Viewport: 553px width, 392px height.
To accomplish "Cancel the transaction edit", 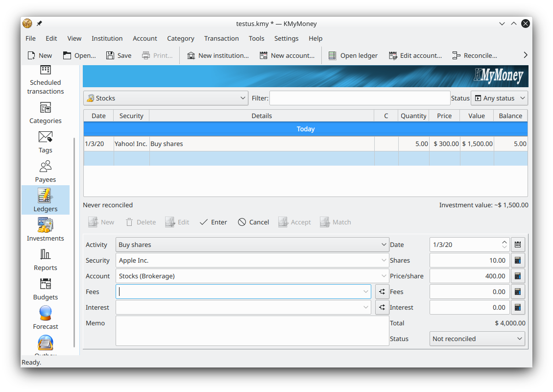I will pos(253,222).
